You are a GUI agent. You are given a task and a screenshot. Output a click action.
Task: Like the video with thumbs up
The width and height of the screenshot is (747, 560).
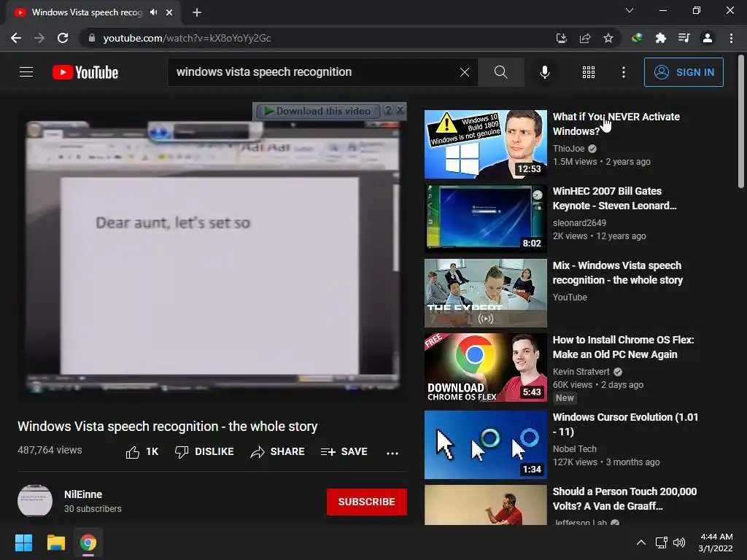coord(142,452)
